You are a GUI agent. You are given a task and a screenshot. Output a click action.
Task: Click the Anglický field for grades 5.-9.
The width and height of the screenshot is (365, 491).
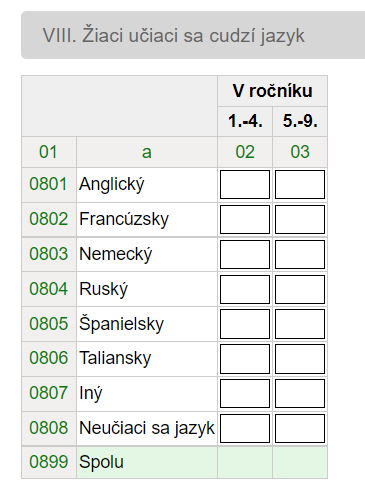[x=300, y=184]
